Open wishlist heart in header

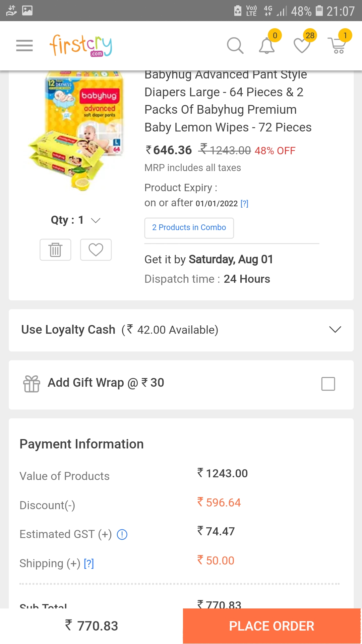pyautogui.click(x=302, y=46)
